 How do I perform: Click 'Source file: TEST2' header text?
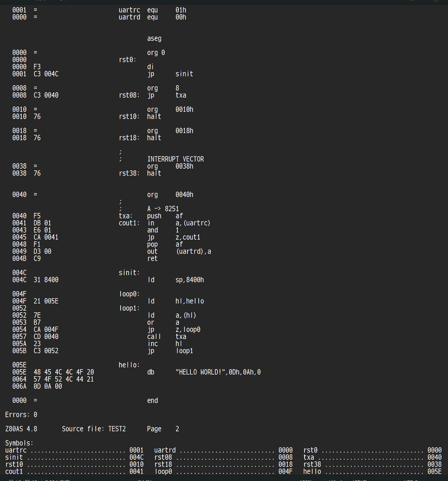pyautogui.click(x=94, y=429)
